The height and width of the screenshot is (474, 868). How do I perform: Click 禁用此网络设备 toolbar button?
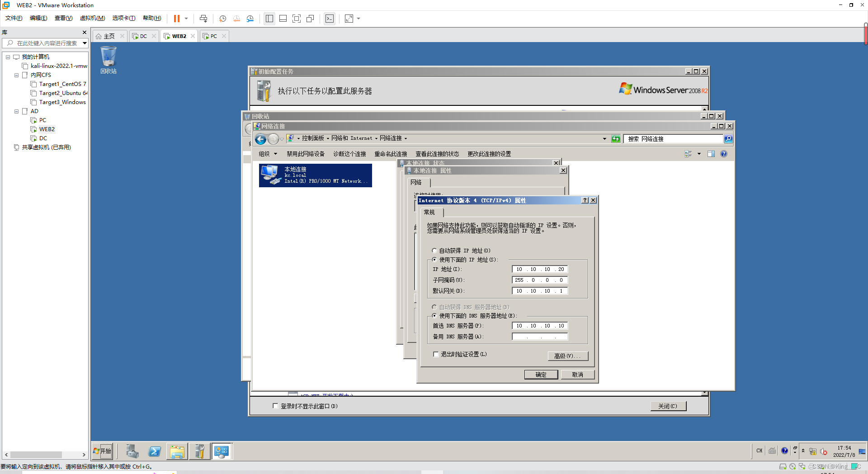[x=306, y=154]
